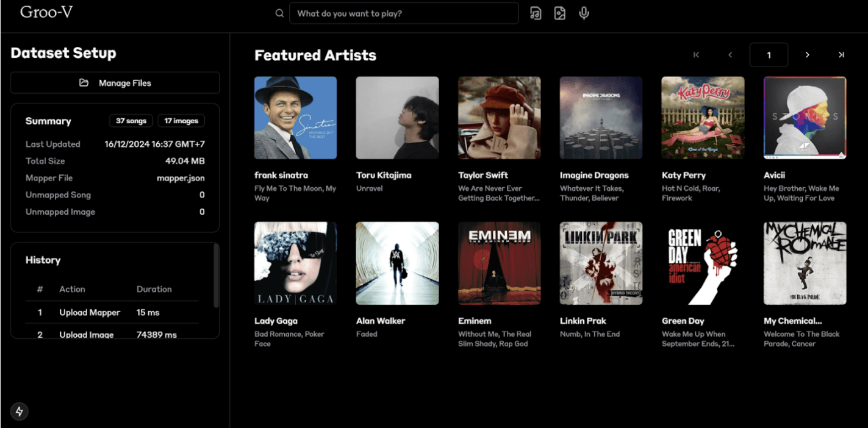
Task: Open music file search icon
Action: [x=536, y=13]
